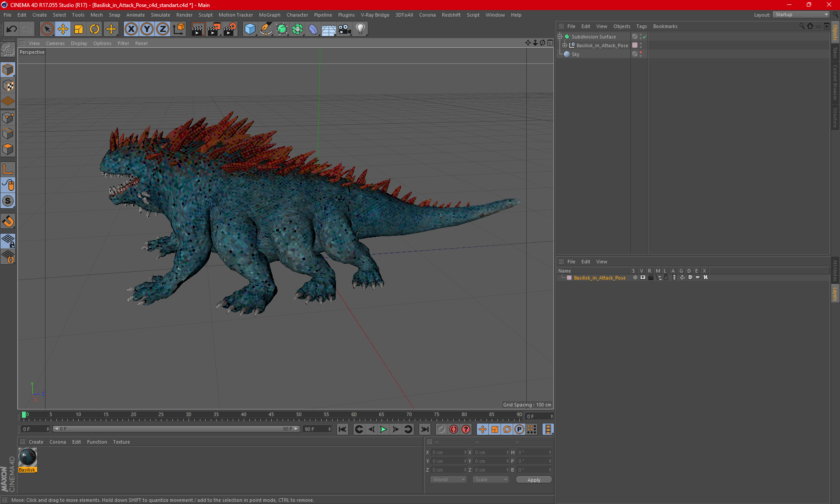Open Object Manager Tags menu
Image resolution: width=840 pixels, height=504 pixels.
pyautogui.click(x=641, y=26)
